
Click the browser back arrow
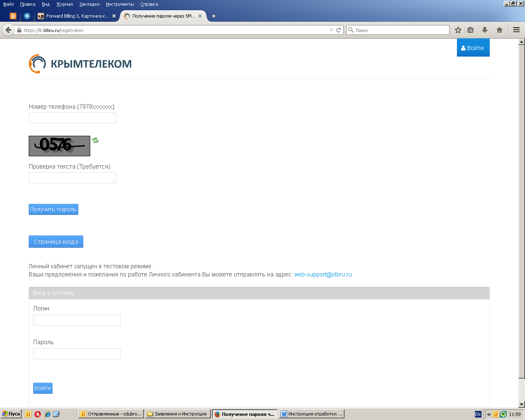8,30
